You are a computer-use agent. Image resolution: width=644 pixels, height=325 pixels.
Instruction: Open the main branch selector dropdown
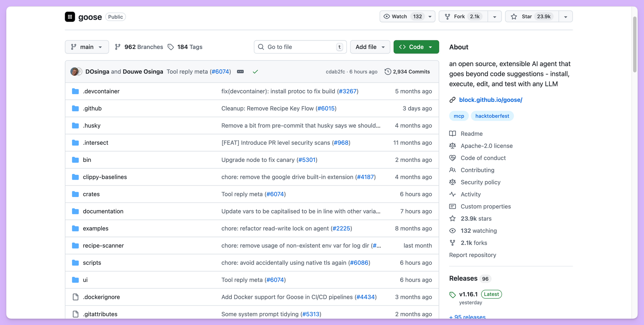click(x=87, y=47)
